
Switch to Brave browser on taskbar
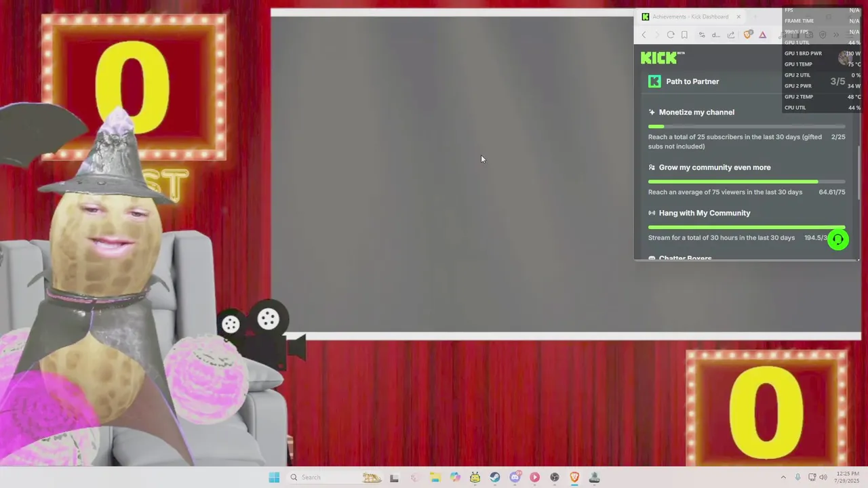(574, 477)
